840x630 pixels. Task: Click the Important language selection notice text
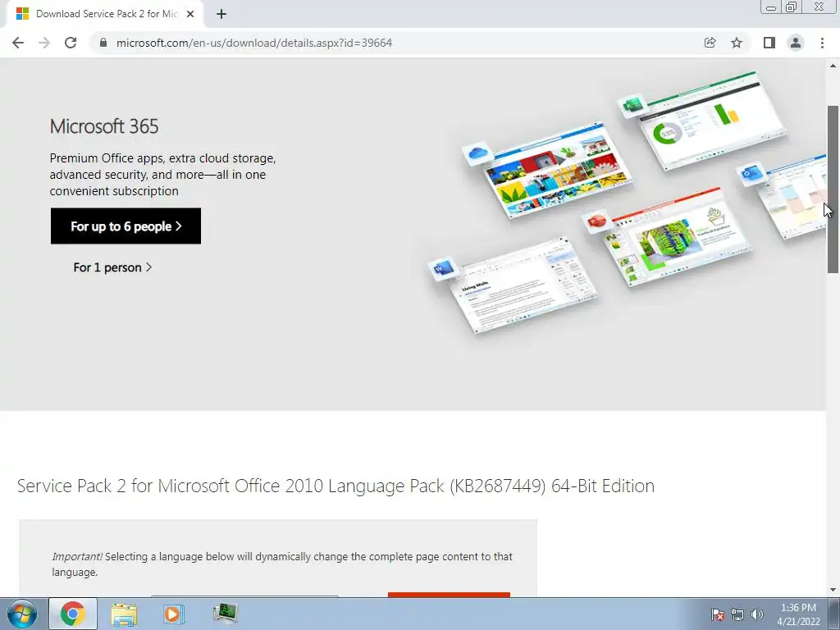(x=282, y=564)
